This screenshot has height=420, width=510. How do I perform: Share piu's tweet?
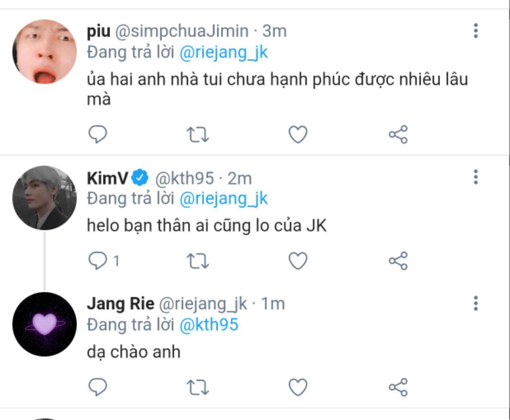pos(398,135)
